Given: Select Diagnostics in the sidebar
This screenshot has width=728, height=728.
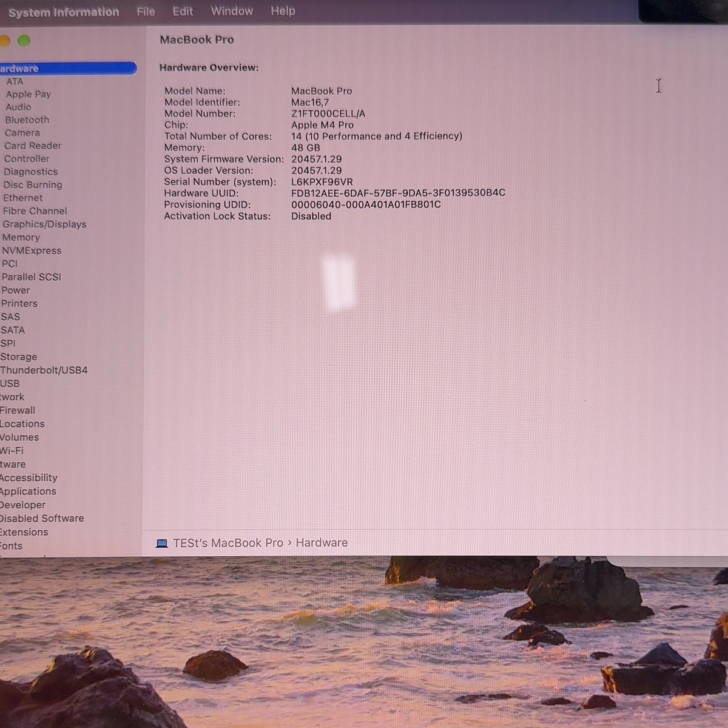Looking at the screenshot, I should pyautogui.click(x=31, y=172).
